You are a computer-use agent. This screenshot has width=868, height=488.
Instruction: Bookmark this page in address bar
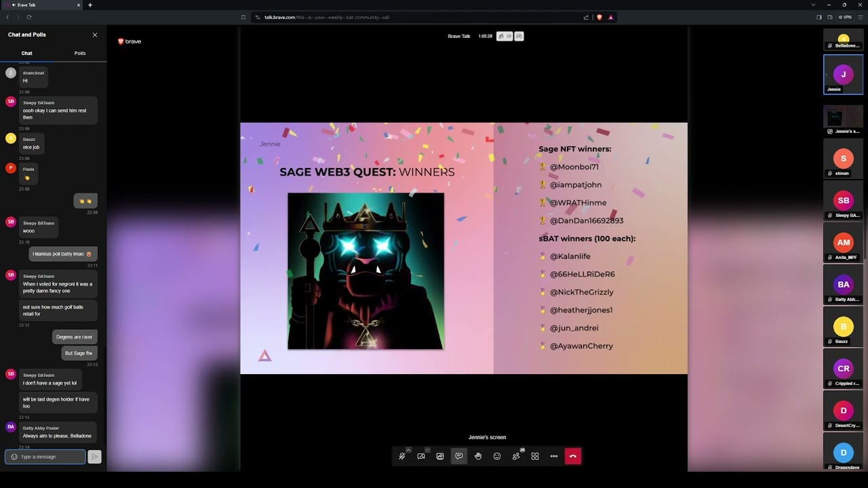click(243, 17)
